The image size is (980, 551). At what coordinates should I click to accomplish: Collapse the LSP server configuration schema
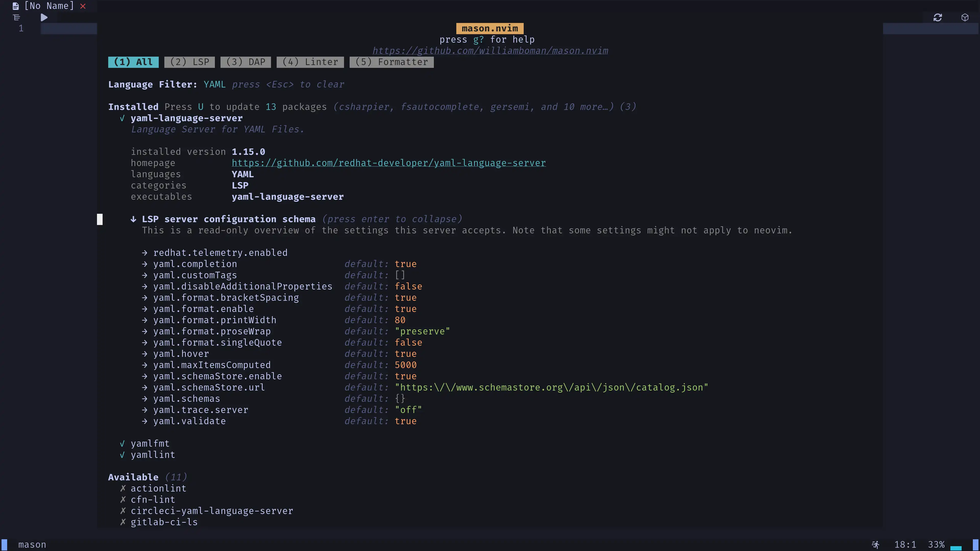[x=229, y=219]
